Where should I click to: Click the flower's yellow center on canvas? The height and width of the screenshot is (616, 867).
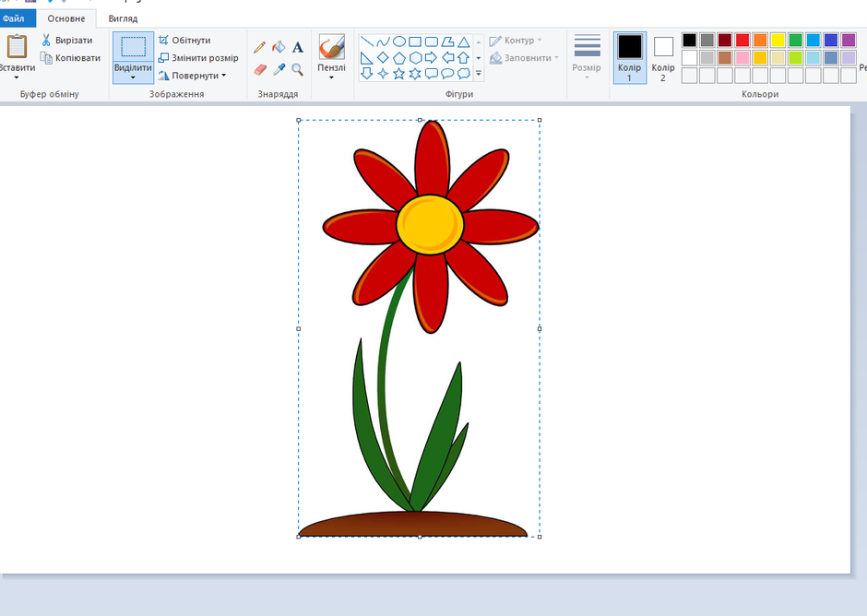(x=430, y=224)
